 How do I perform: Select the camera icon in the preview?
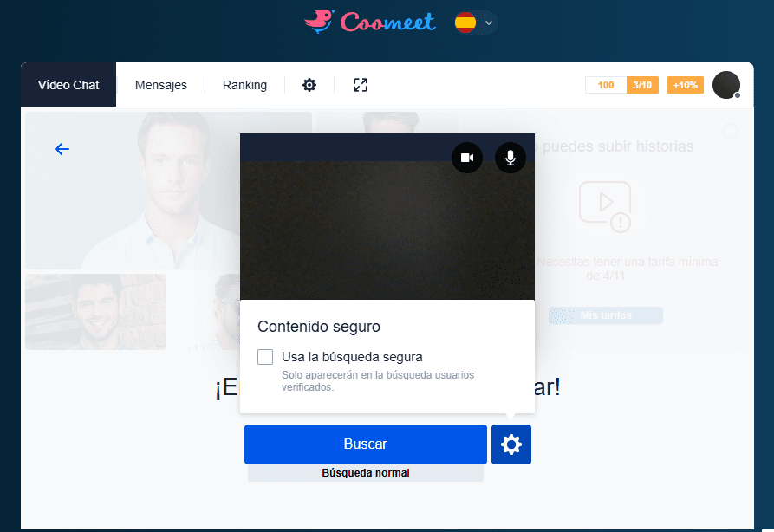pos(467,158)
